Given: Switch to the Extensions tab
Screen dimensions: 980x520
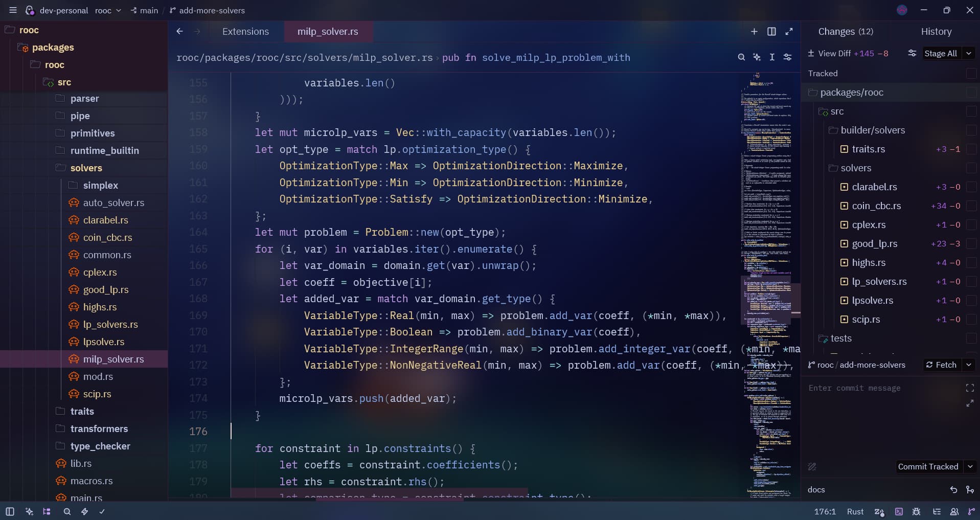Looking at the screenshot, I should (245, 31).
